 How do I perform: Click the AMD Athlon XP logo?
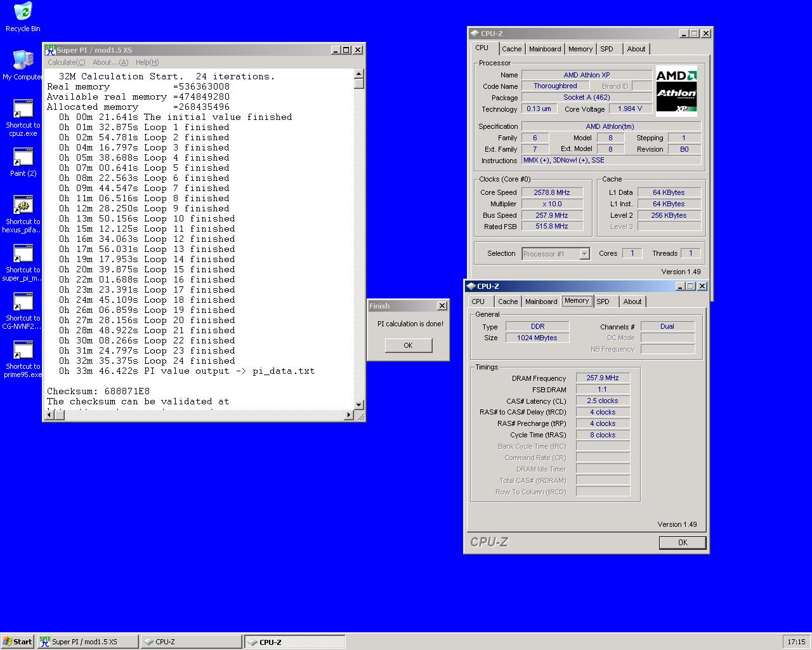[x=676, y=91]
